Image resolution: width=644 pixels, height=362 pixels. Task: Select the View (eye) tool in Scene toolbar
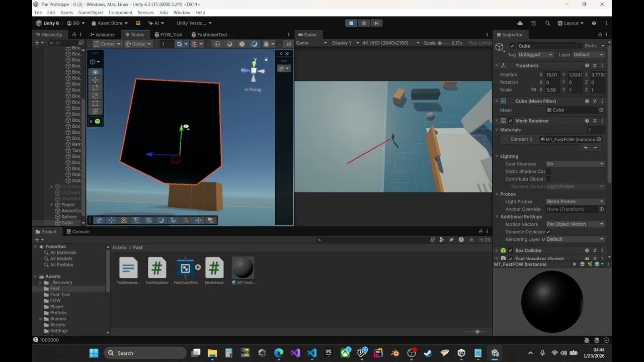pyautogui.click(x=95, y=72)
